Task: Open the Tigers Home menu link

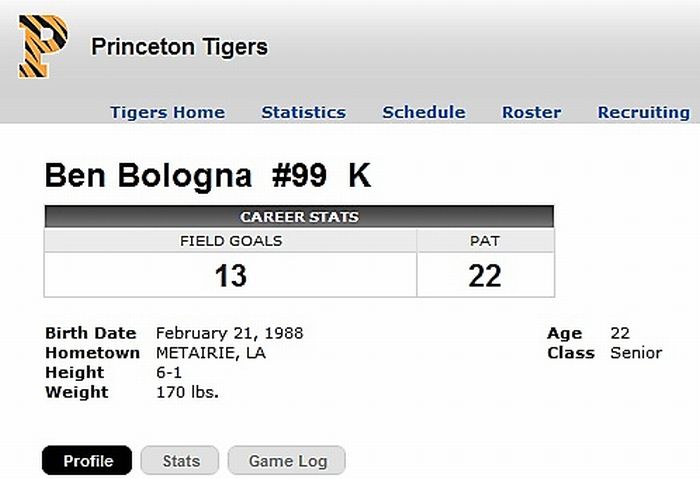Action: [167, 112]
